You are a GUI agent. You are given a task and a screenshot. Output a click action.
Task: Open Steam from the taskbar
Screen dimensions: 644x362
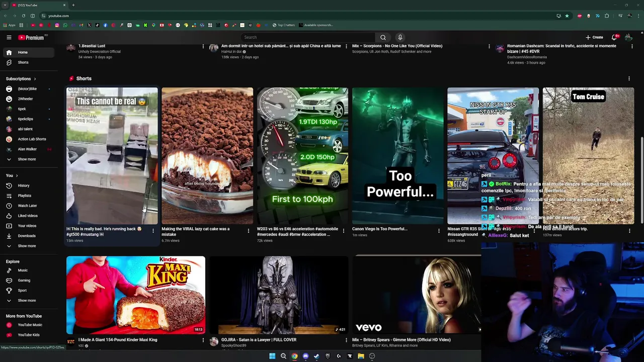[x=316, y=356]
